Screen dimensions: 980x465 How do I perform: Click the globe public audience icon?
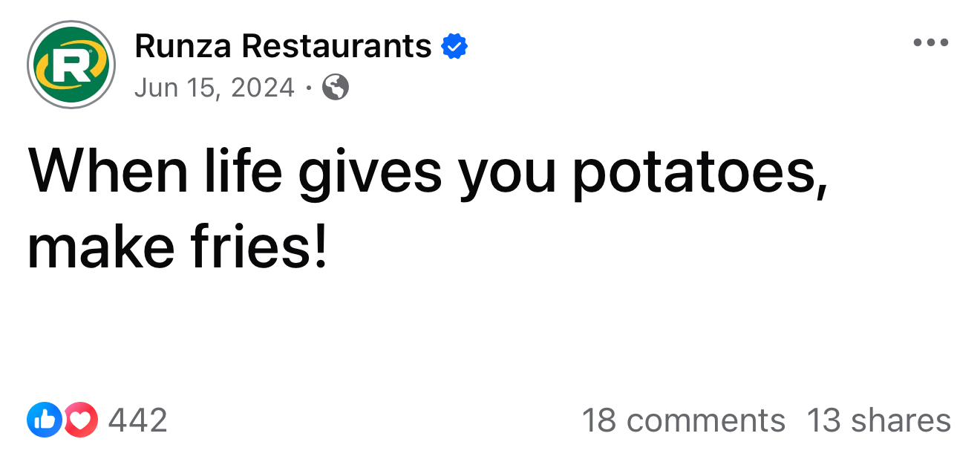pos(336,88)
